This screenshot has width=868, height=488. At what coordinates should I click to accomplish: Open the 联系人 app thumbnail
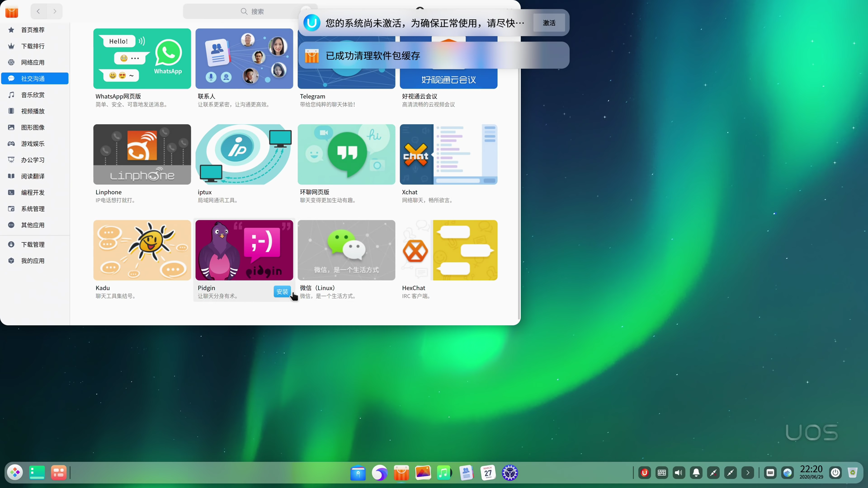click(x=244, y=59)
